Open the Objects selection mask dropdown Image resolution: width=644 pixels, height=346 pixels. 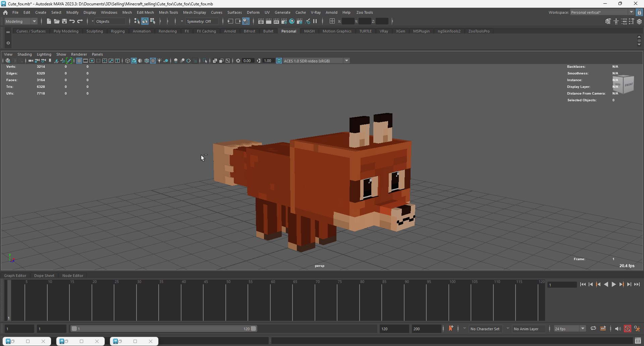(x=110, y=21)
